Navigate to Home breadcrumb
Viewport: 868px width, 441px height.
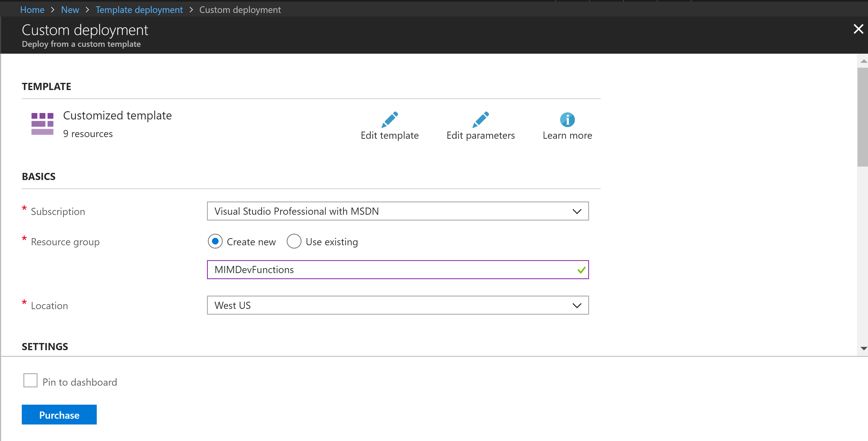[32, 9]
